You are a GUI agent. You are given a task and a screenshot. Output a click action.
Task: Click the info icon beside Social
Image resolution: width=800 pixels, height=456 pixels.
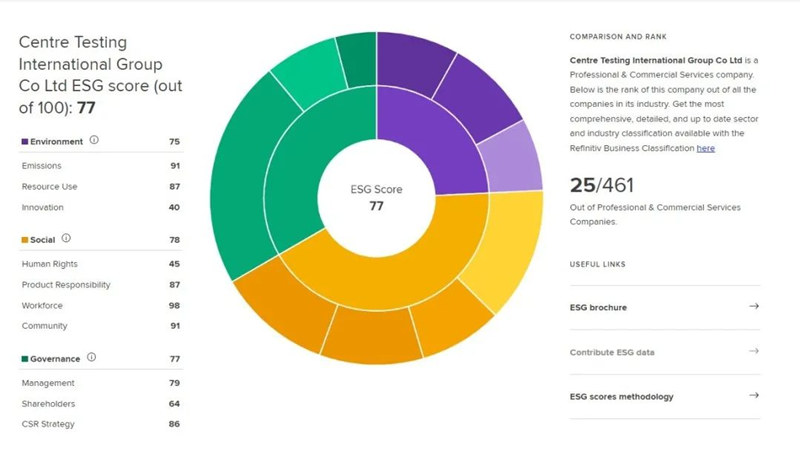click(x=67, y=239)
